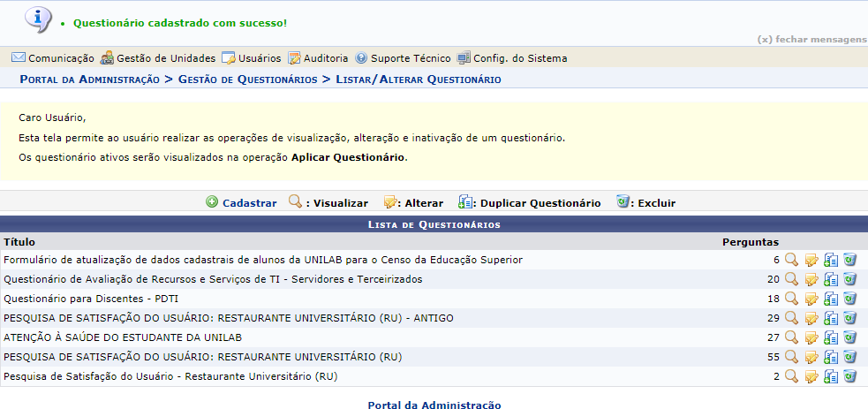Edit the Censo da Educação Superior questionnaire
Image resolution: width=868 pixels, height=409 pixels.
click(x=811, y=260)
